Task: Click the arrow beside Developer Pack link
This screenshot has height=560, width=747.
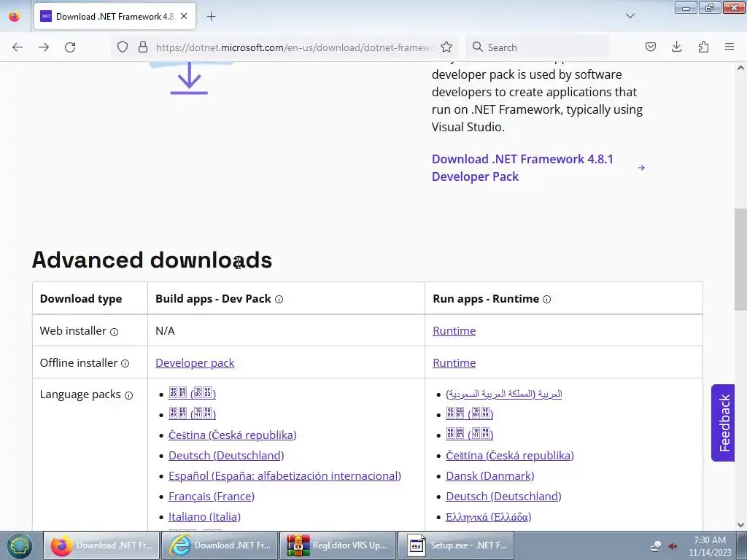Action: tap(641, 168)
